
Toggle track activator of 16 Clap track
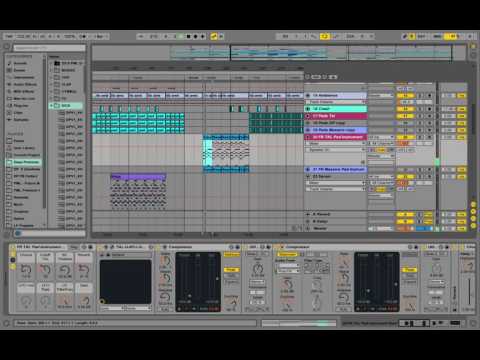[x=405, y=109]
